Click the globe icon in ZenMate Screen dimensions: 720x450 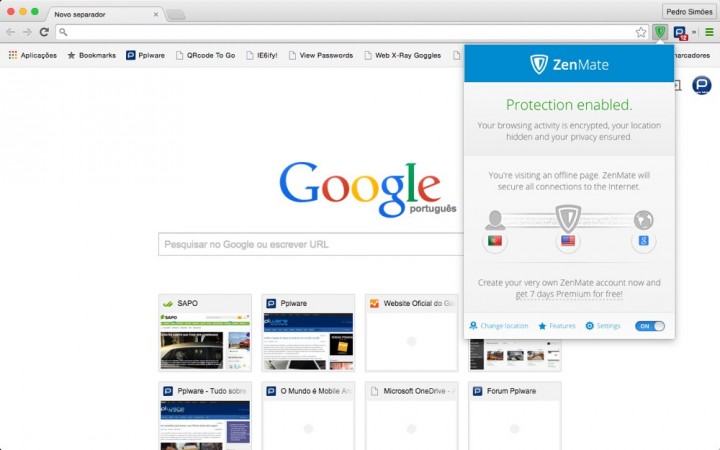pyautogui.click(x=643, y=220)
